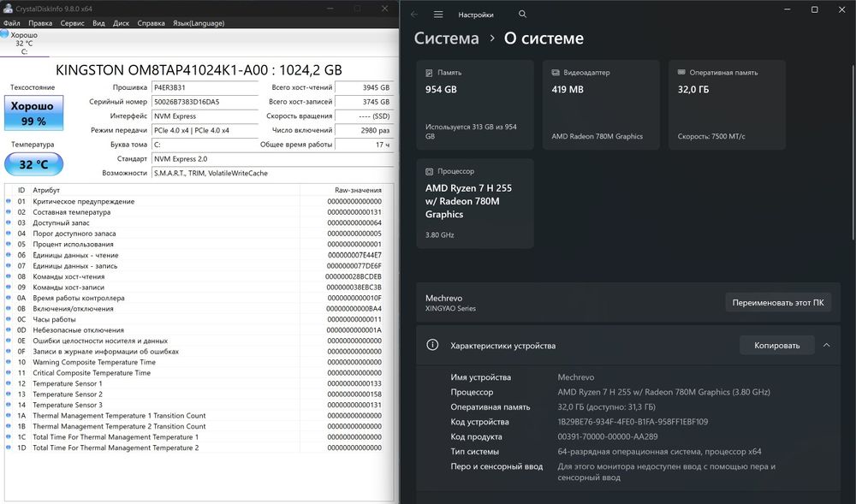This screenshot has height=504, width=856.
Task: Go back with the Settings back arrow
Action: [x=413, y=15]
